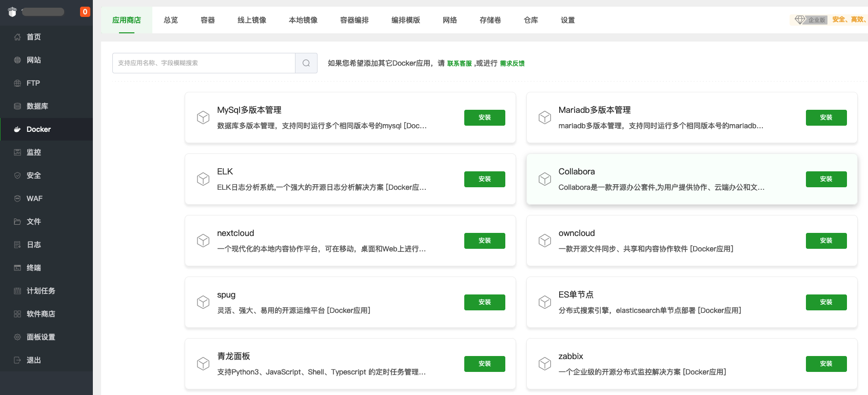Click the spug description text
This screenshot has height=395, width=868.
293,310
